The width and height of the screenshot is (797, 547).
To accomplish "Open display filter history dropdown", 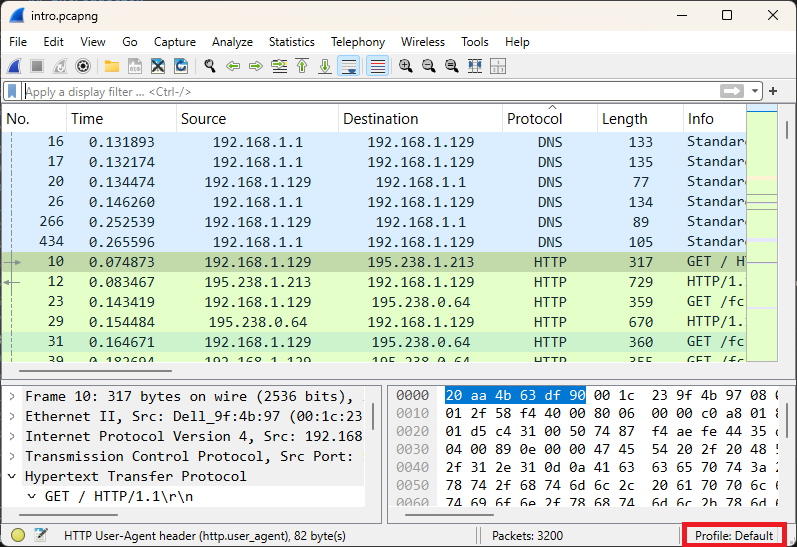I will coord(755,92).
